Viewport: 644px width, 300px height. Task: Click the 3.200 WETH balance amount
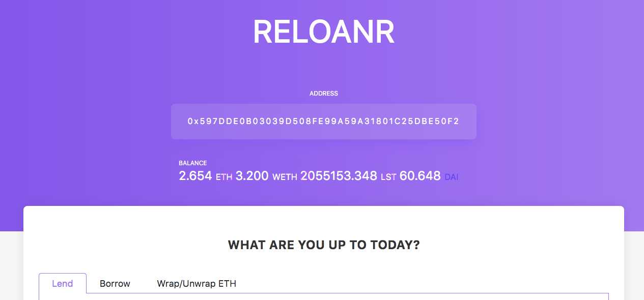(x=252, y=176)
